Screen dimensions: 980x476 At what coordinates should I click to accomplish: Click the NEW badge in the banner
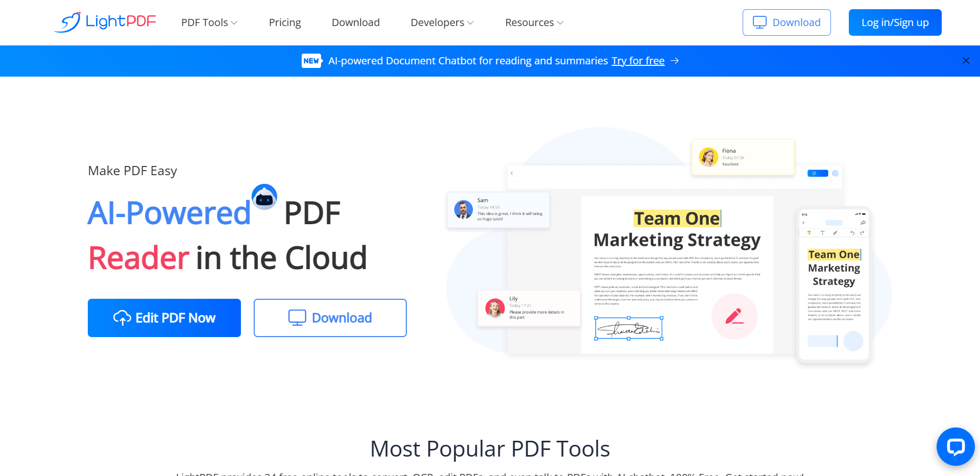[311, 61]
